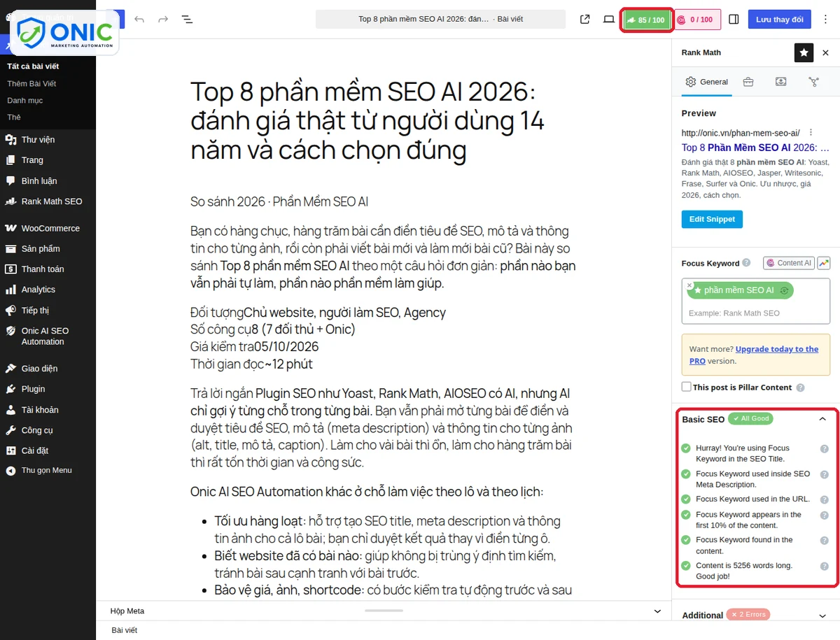Viewport: 840px width, 640px height.
Task: Open Thẻ submenu item
Action: pyautogui.click(x=14, y=118)
